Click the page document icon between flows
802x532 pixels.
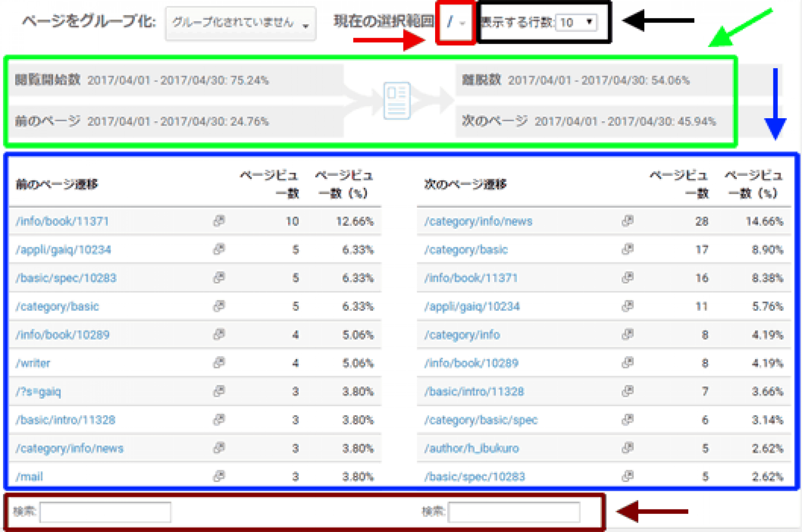coord(397,101)
